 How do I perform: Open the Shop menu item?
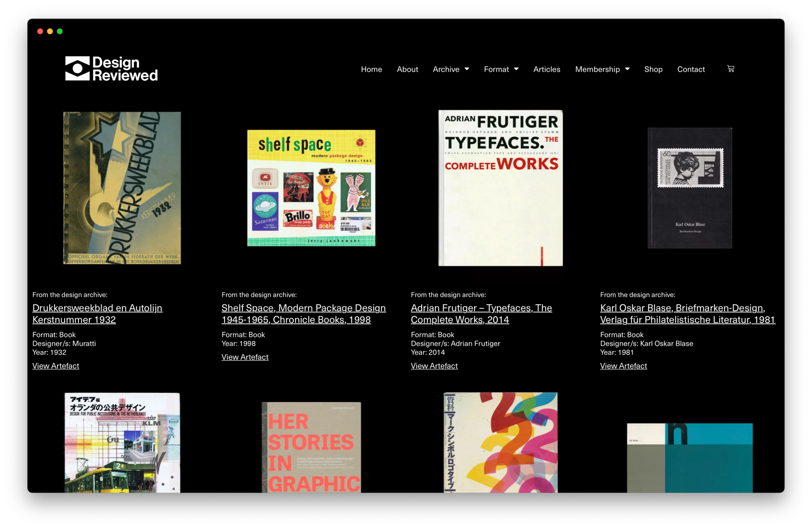point(653,69)
